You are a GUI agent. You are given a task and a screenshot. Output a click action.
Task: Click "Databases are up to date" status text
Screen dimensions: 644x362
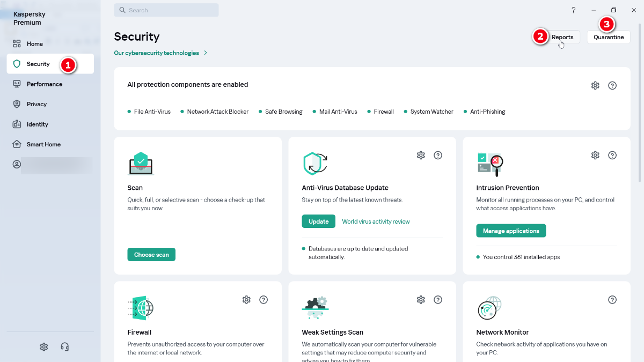tap(358, 253)
